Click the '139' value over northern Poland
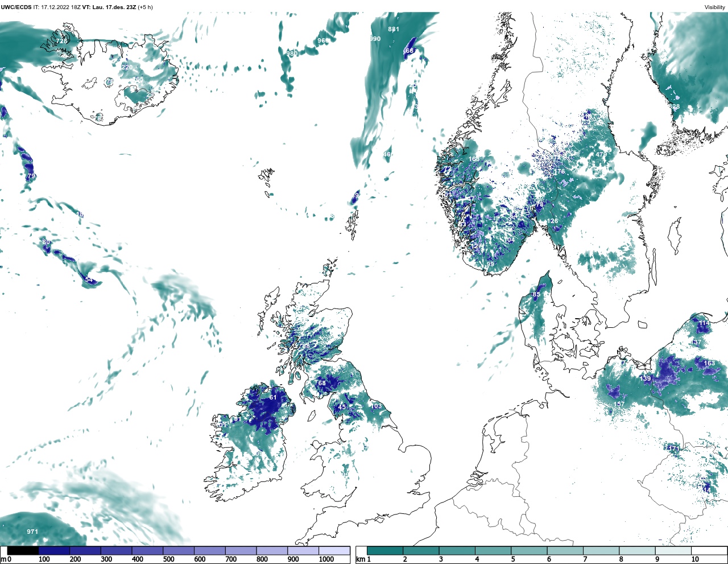The width and height of the screenshot is (728, 564). [x=646, y=378]
